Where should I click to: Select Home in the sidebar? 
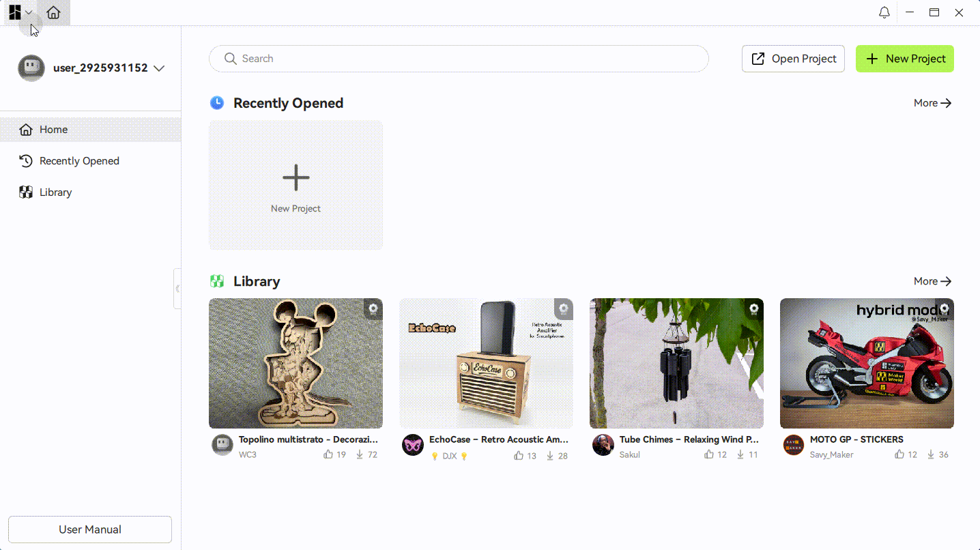90,130
